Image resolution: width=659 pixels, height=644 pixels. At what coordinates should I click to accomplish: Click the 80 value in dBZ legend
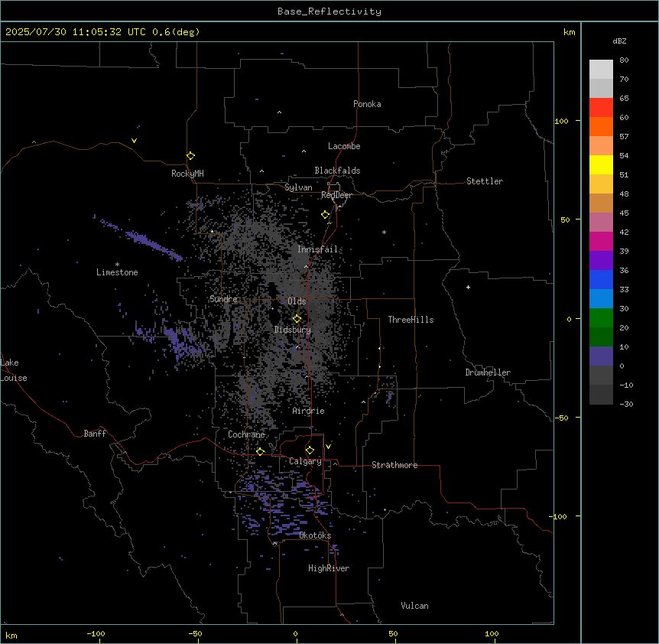(624, 60)
